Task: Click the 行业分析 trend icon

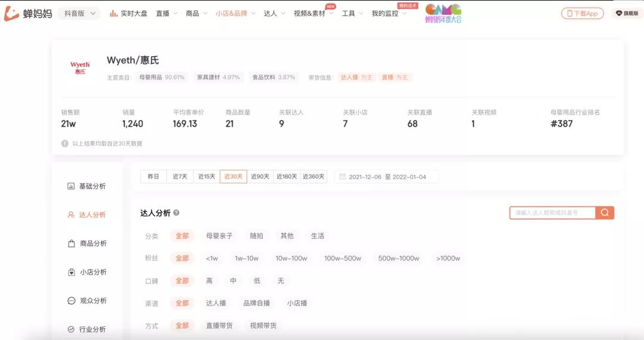Action: tap(70, 329)
